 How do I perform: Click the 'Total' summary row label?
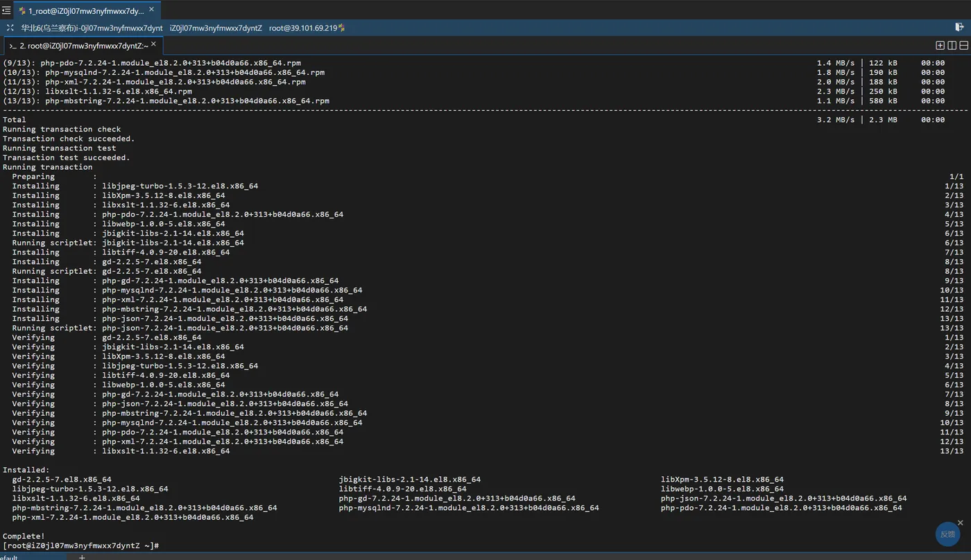pos(15,119)
